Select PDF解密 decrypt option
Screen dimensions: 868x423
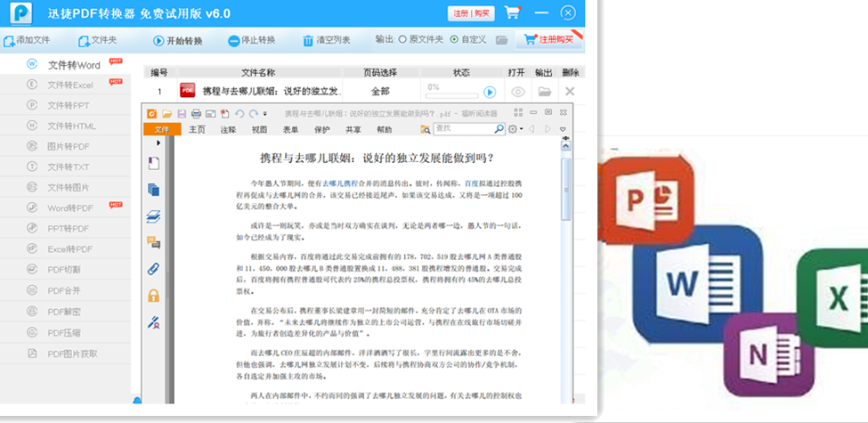[65, 312]
